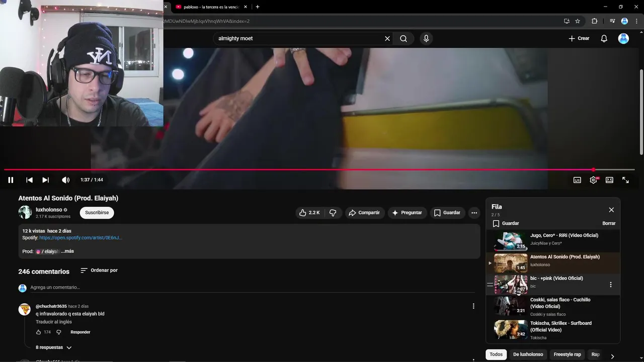Viewport: 644px width, 362px height.
Task: Open options menu for 'bic - +pink' queue item
Action: [x=611, y=285]
